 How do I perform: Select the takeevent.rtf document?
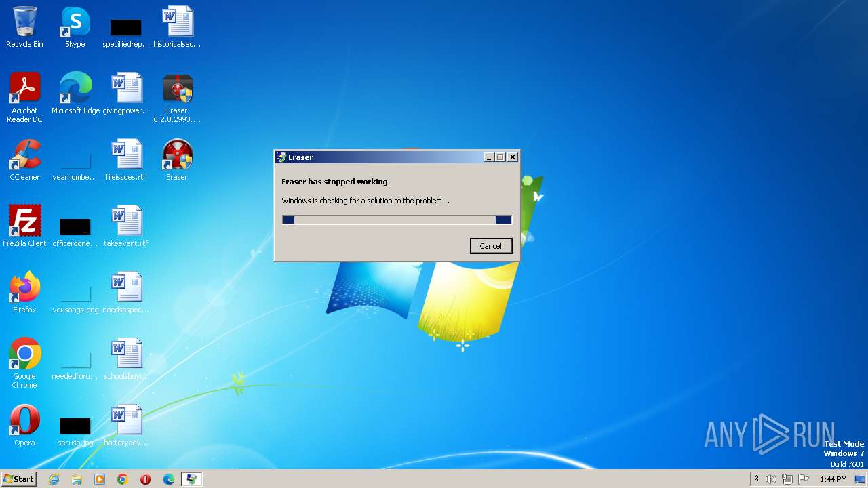(x=126, y=226)
